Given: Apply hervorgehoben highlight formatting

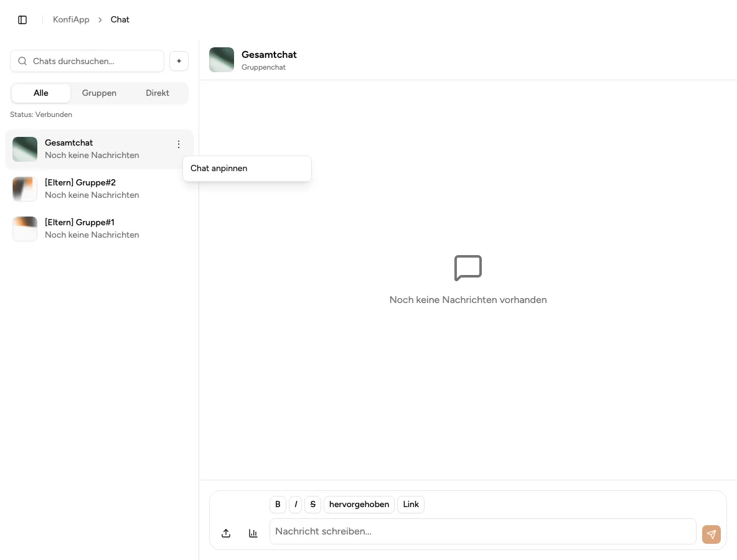Looking at the screenshot, I should (359, 504).
